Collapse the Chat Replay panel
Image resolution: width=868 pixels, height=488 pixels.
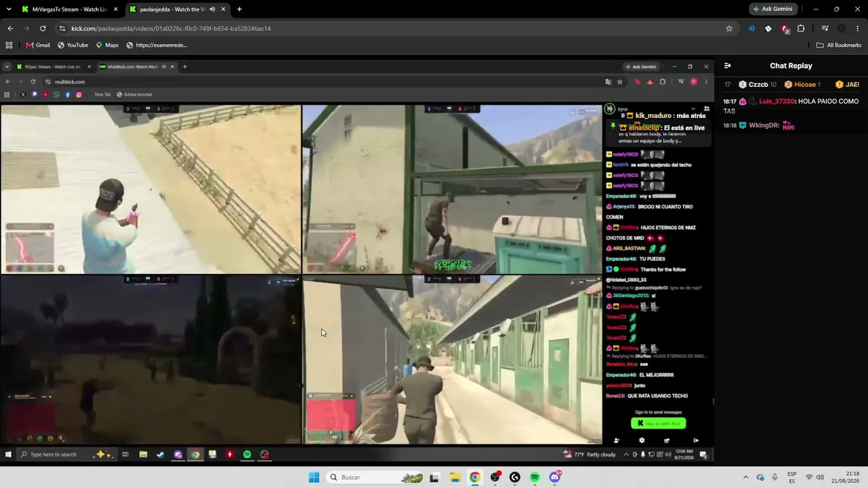click(x=728, y=66)
